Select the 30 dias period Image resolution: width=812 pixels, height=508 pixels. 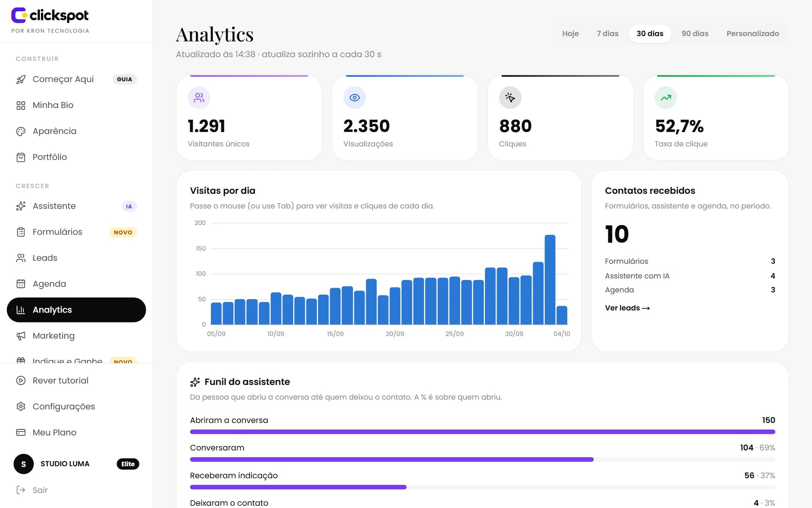tap(650, 34)
